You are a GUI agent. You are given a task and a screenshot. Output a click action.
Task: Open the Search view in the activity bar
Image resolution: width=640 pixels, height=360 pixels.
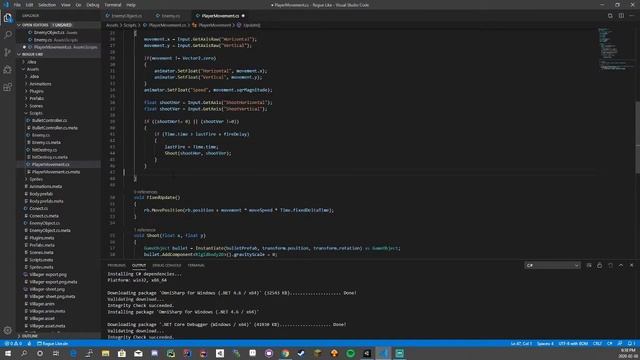click(8, 35)
